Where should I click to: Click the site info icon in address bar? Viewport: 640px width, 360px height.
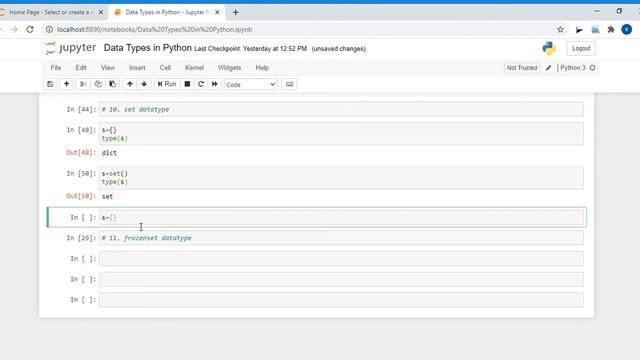pyautogui.click(x=49, y=29)
